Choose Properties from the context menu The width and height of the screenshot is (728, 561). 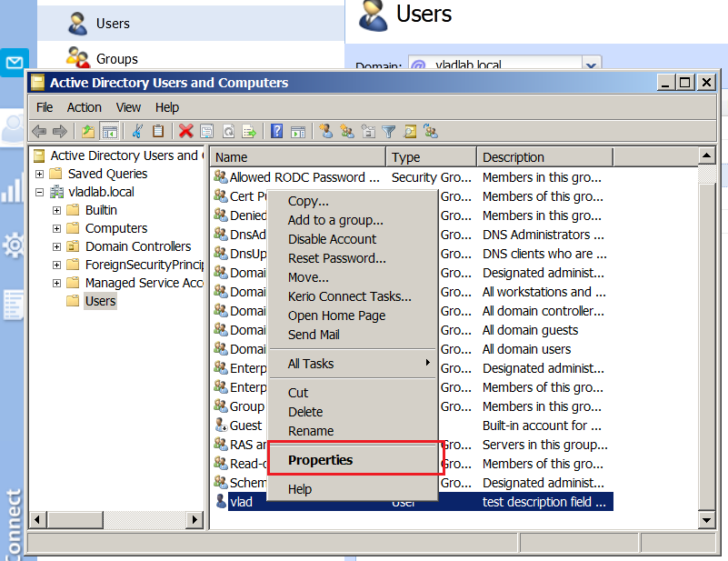click(353, 460)
